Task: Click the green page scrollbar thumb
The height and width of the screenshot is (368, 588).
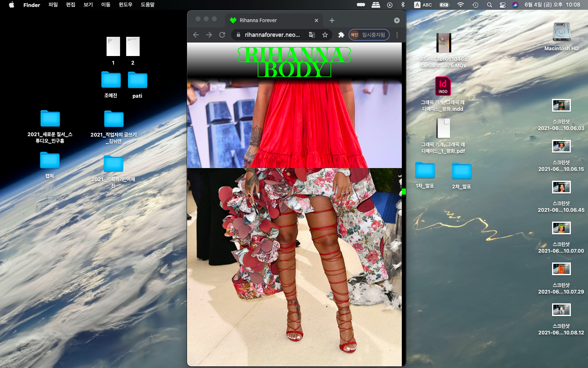Action: [x=404, y=191]
